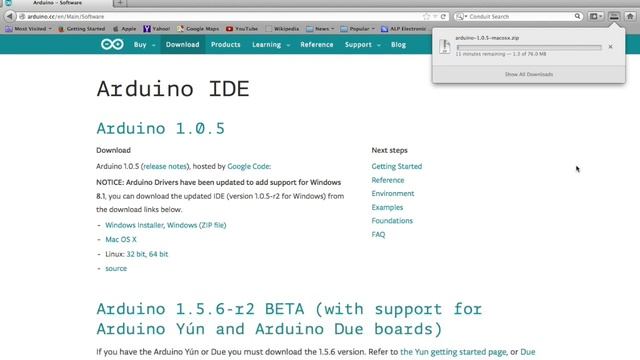Open the Yahoo! bookmark
Viewport: 640px width, 360px height.
point(157,29)
